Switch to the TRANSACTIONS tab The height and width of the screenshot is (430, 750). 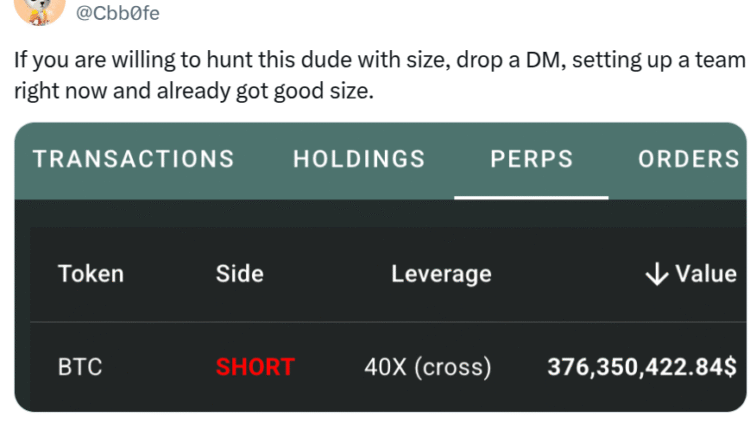pyautogui.click(x=133, y=159)
